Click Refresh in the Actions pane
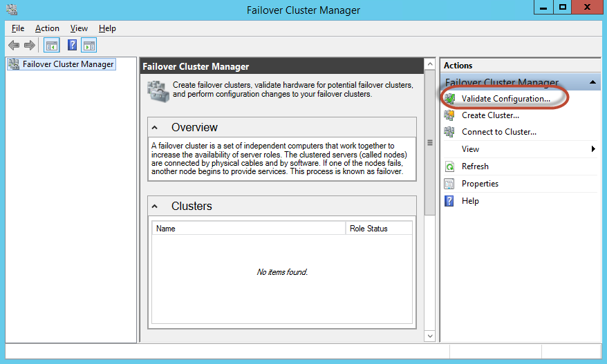The height and width of the screenshot is (364, 607). tap(475, 166)
